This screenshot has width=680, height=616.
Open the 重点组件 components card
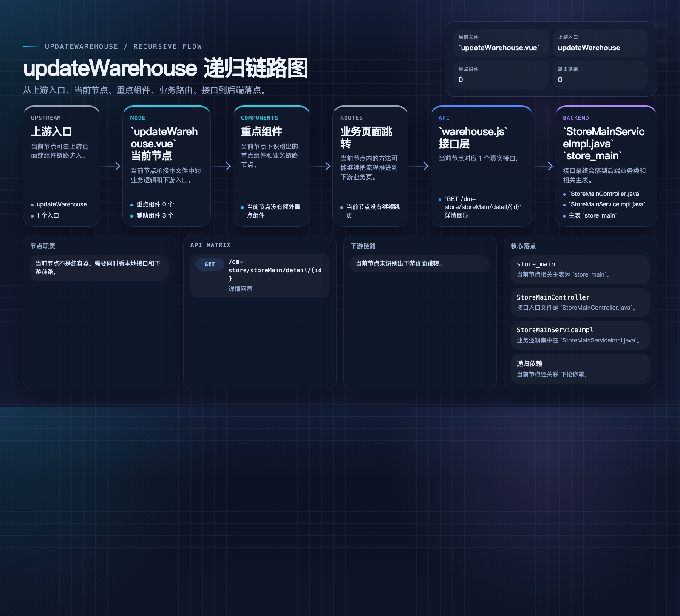272,166
